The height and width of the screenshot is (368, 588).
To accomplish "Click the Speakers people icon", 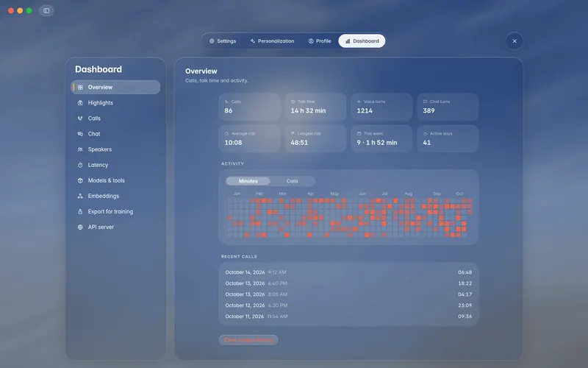I will [80, 149].
